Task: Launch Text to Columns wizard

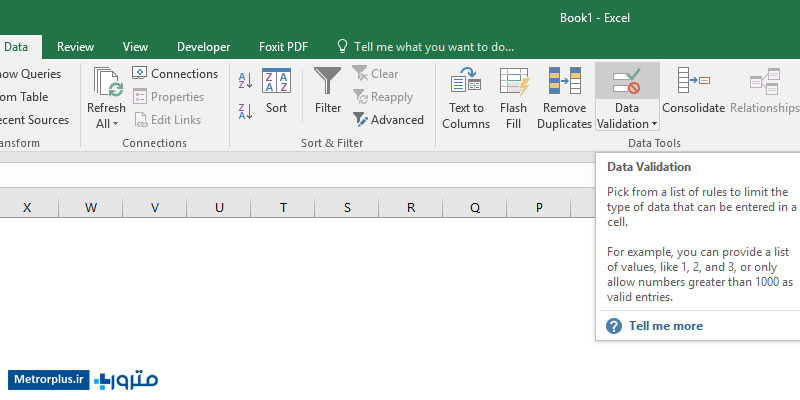Action: pos(466,98)
